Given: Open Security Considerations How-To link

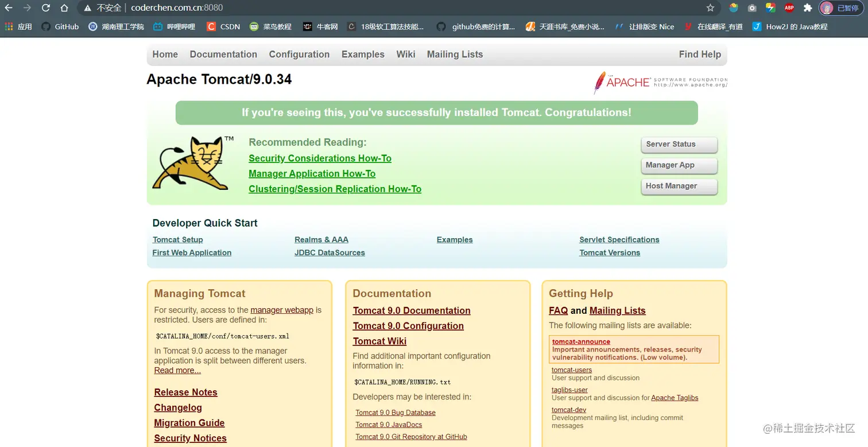Looking at the screenshot, I should click(x=320, y=158).
